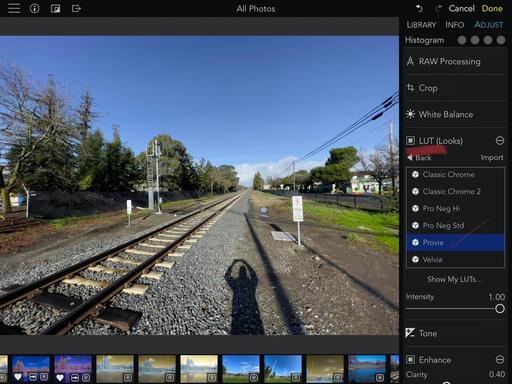Image resolution: width=512 pixels, height=384 pixels.
Task: Click Import to add a LUT
Action: tap(492, 158)
